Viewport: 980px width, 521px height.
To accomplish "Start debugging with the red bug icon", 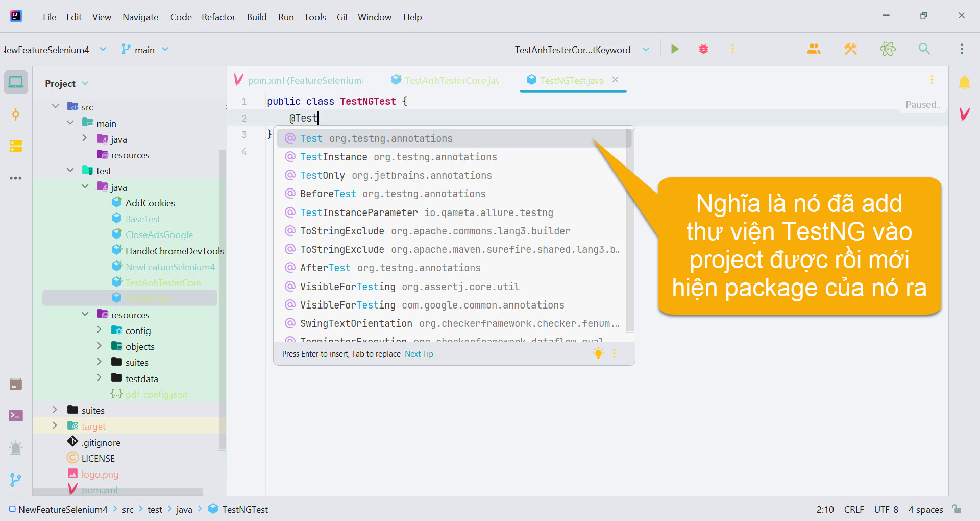I will pyautogui.click(x=703, y=49).
